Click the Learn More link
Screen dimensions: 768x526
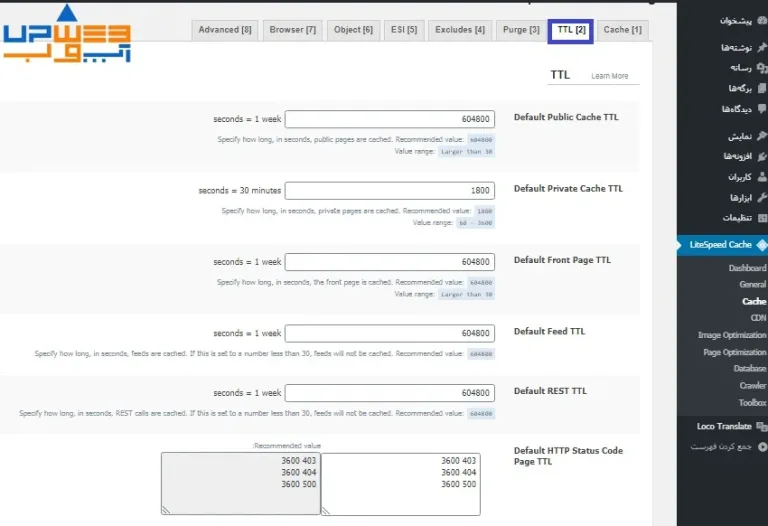tap(609, 76)
